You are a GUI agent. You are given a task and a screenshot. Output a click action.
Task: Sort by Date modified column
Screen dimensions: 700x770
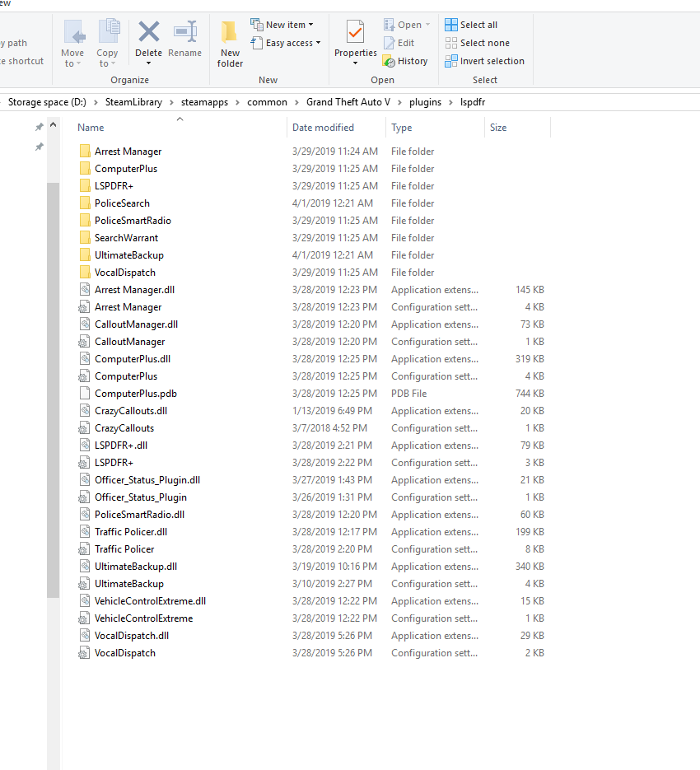pyautogui.click(x=323, y=128)
